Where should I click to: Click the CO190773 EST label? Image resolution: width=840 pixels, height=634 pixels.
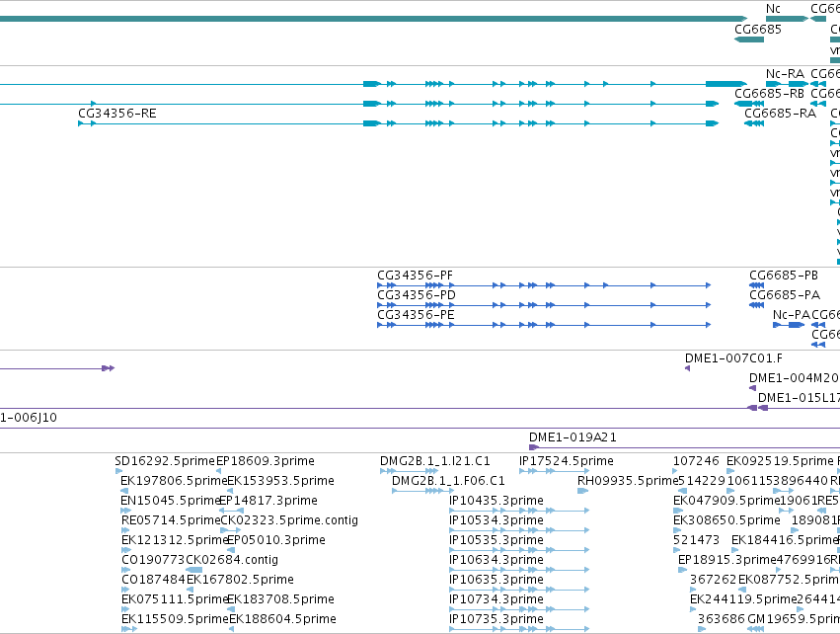(153, 560)
